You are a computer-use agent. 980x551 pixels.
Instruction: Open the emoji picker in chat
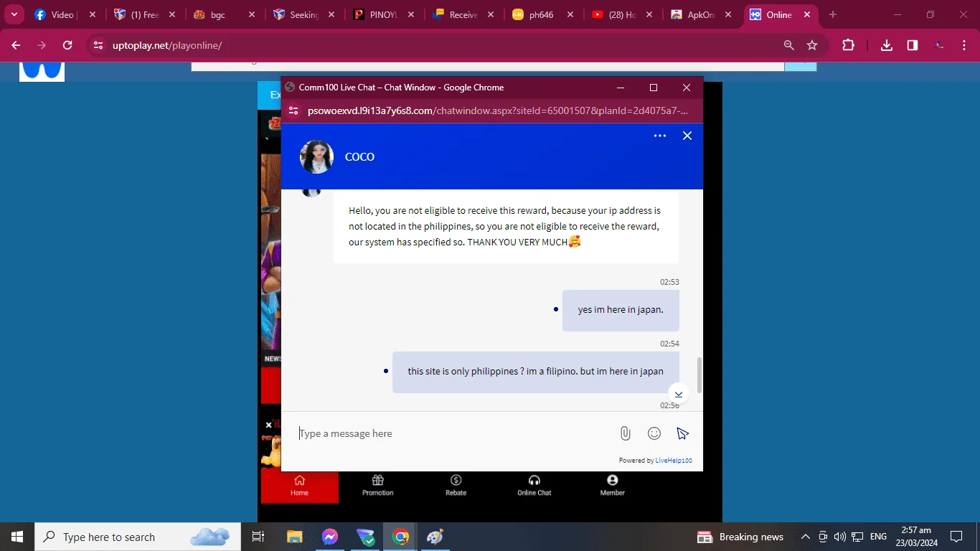[654, 433]
